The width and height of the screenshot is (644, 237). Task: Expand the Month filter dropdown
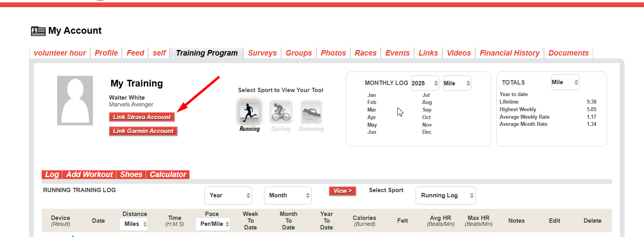[287, 195]
